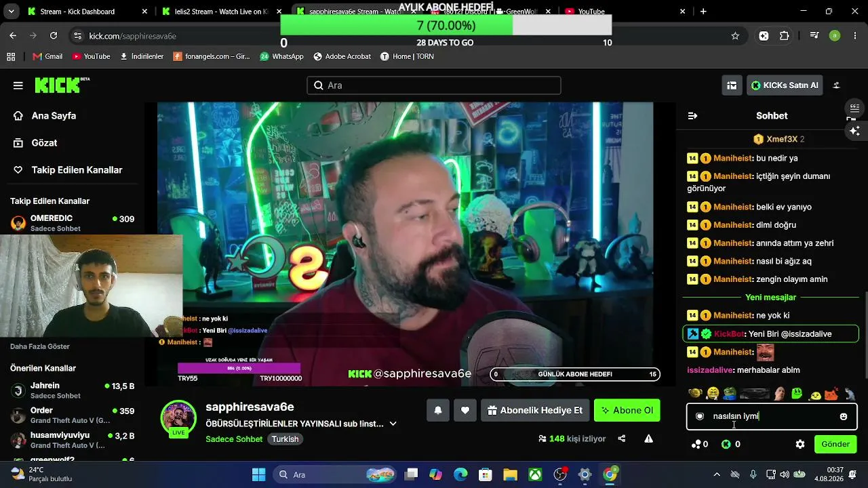Open a new Chrome tab
The image size is (868, 488).
pyautogui.click(x=703, y=12)
